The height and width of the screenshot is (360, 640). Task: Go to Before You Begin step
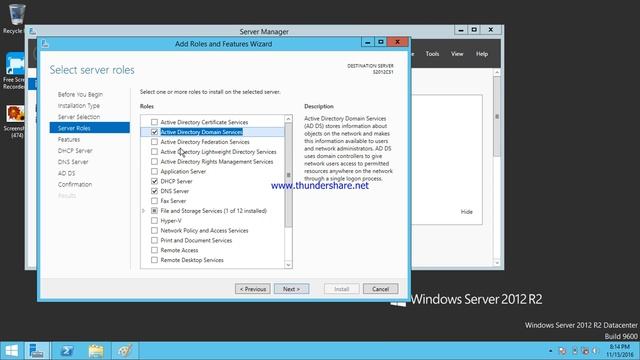coord(80,94)
